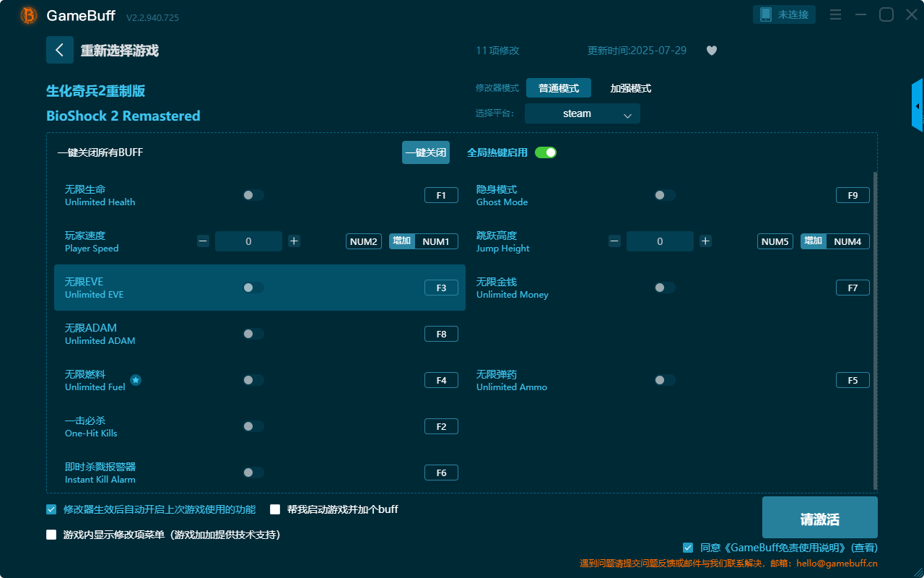The height and width of the screenshot is (578, 924).
Task: Open the steam platform dropdown
Action: pyautogui.click(x=583, y=113)
